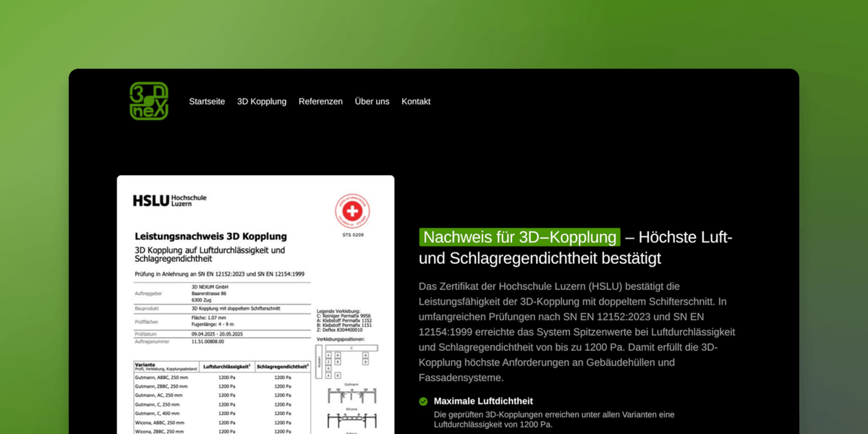Viewport: 868px width, 434px height.
Task: Click the paragraph starting 'Das Zertifikat der Hochschule Luzern'
Action: tap(576, 332)
